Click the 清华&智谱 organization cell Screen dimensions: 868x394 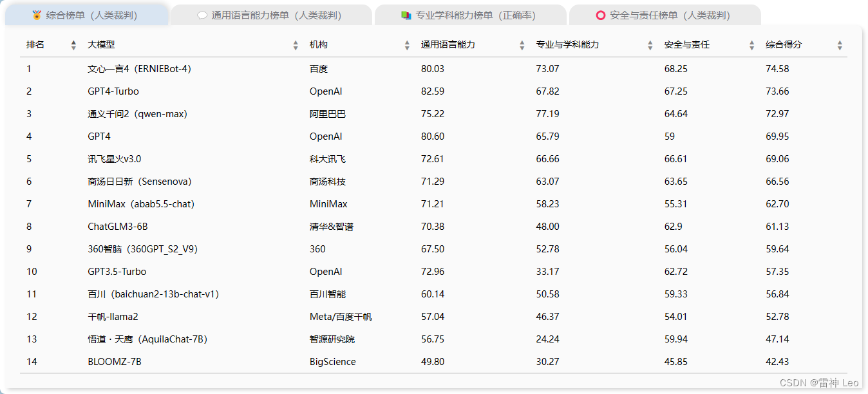[332, 227]
